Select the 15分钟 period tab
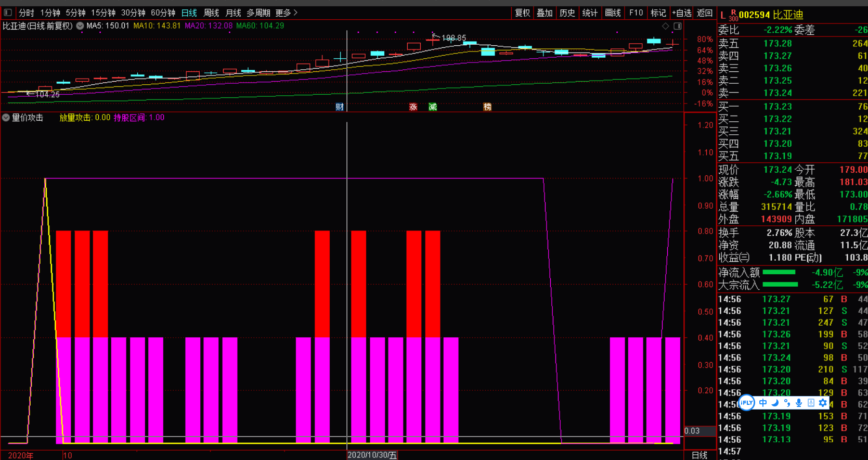The image size is (868, 460). (103, 12)
